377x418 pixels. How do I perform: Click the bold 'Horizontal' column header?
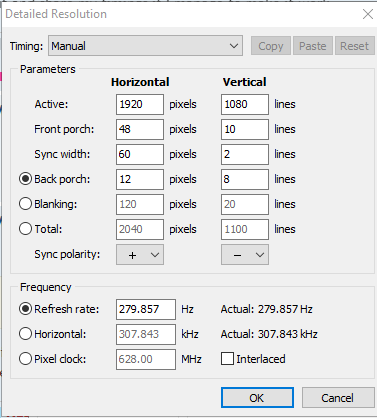[140, 82]
